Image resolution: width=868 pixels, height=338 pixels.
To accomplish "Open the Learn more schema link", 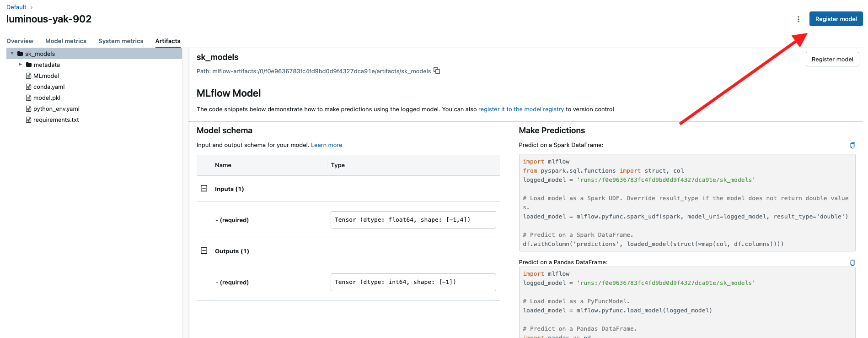I will click(326, 145).
